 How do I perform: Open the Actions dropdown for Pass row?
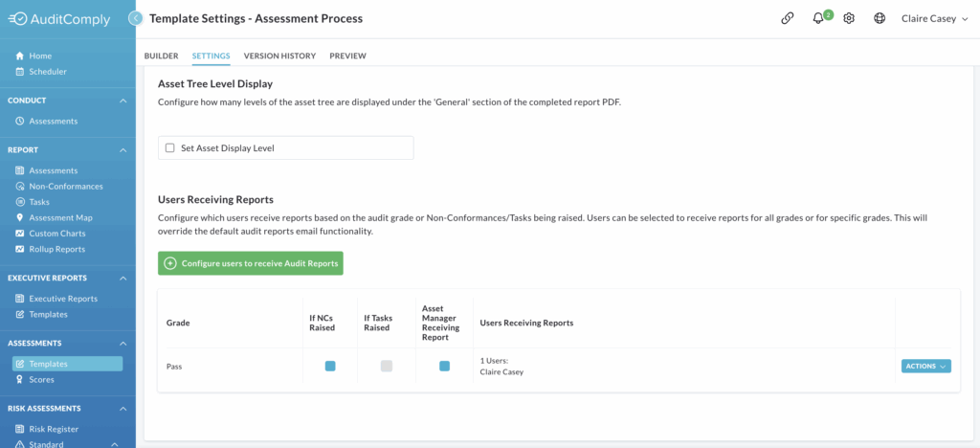[925, 366]
